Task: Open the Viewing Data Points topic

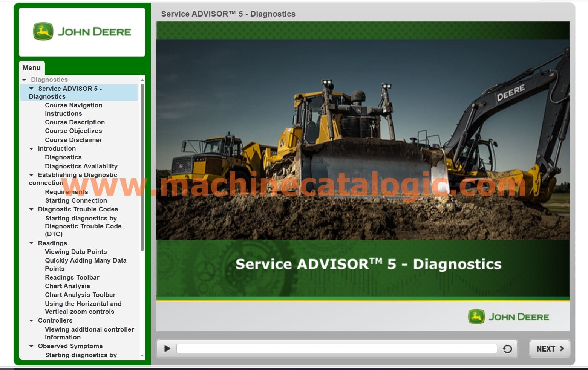Action: pyautogui.click(x=76, y=252)
